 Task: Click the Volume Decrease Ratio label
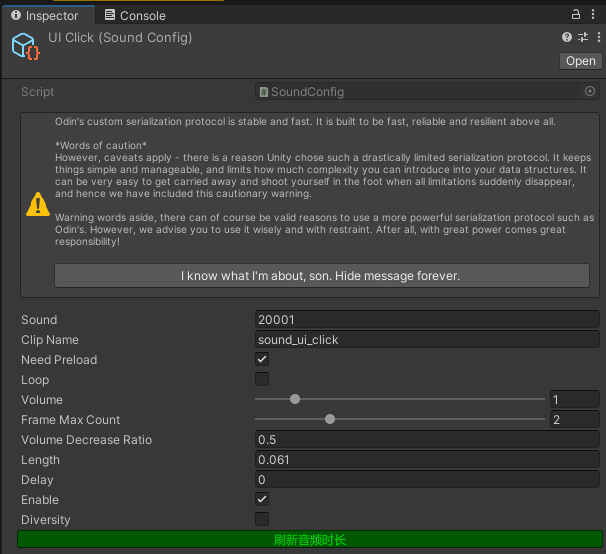86,440
